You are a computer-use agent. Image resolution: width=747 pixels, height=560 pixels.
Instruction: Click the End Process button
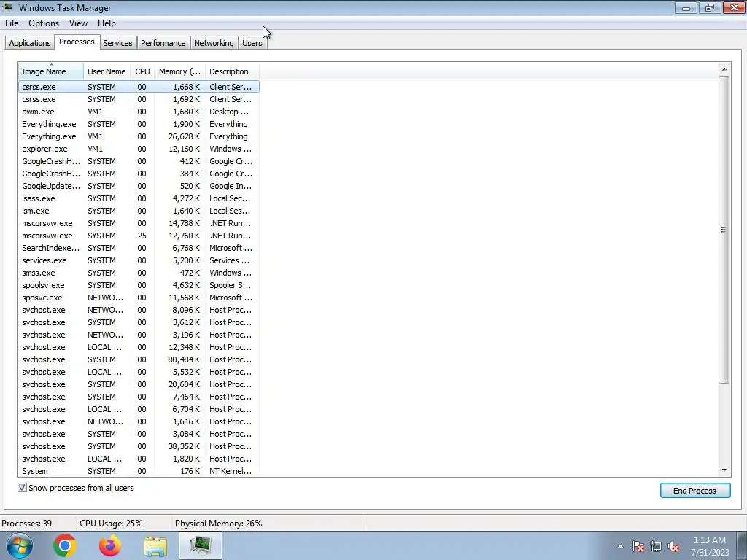[x=695, y=491]
